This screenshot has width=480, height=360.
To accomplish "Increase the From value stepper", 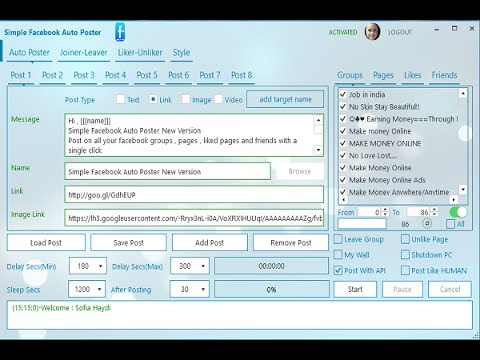I will tap(385, 210).
